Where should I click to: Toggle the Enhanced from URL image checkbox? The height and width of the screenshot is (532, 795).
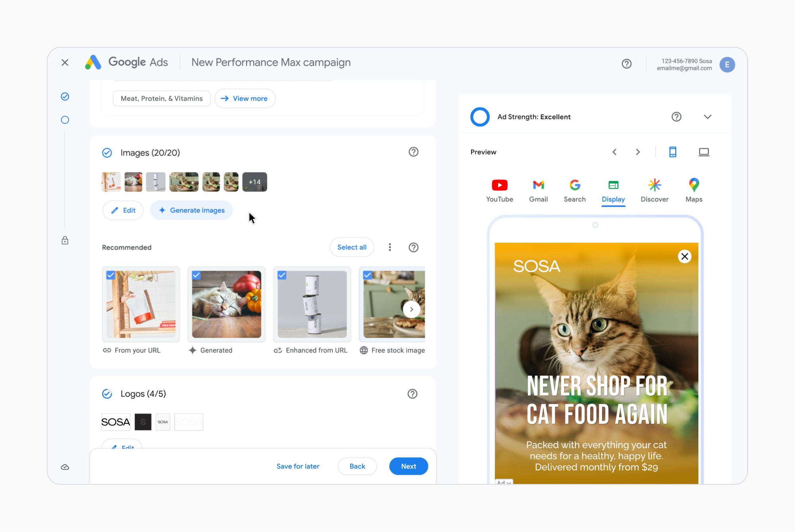283,274
